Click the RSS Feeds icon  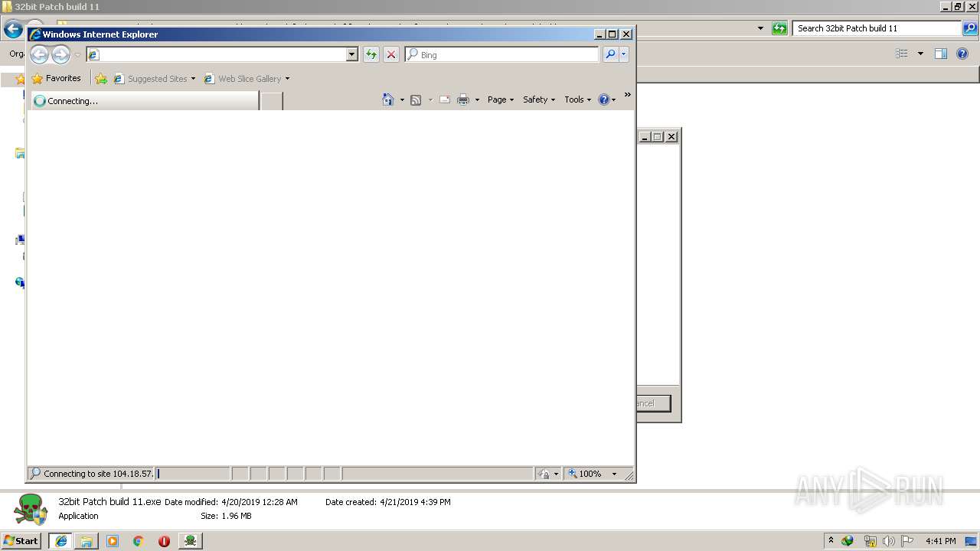coord(416,99)
